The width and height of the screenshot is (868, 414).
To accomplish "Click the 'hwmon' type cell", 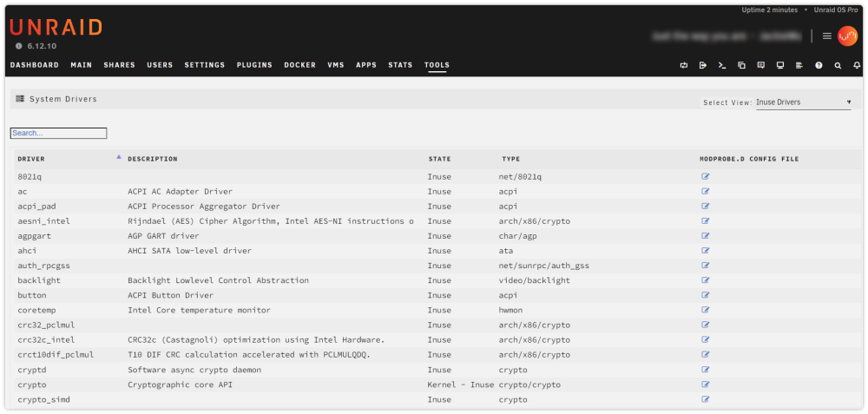I will [x=510, y=310].
